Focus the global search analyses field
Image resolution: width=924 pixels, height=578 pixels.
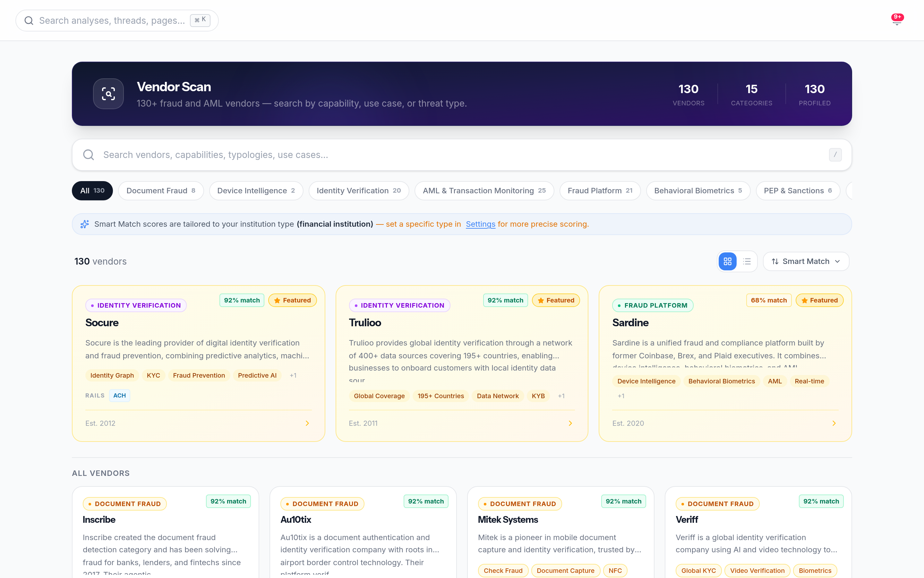tap(117, 21)
